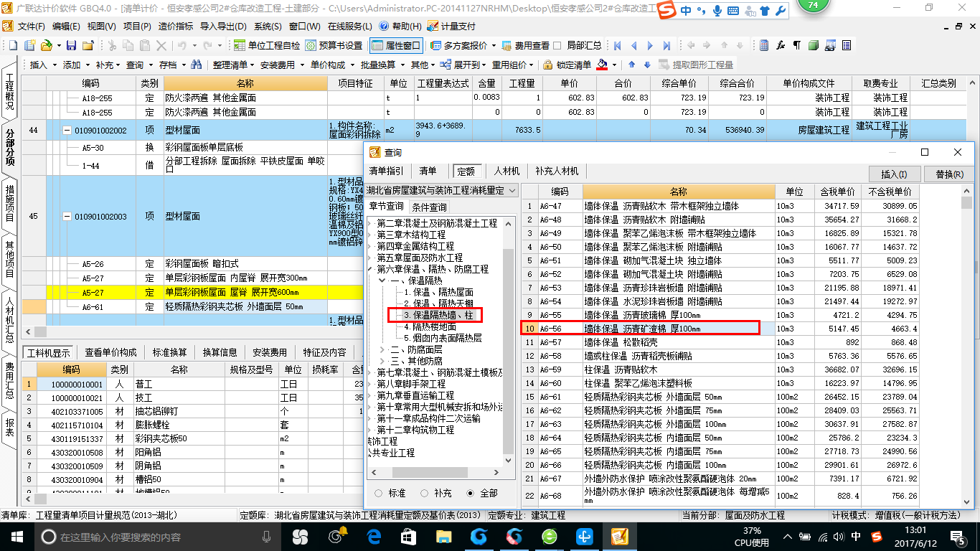Open the fill color dropdown arrow
The height and width of the screenshot is (551, 980).
(616, 65)
